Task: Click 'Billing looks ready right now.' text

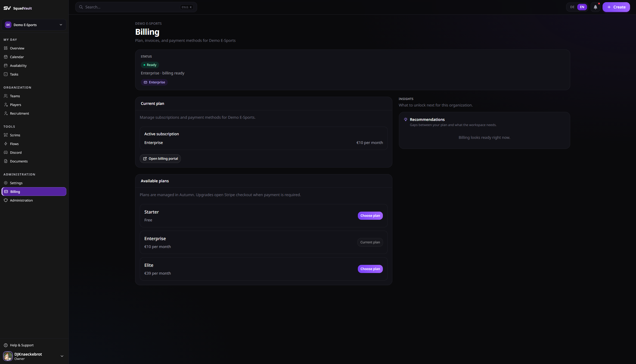Action: point(484,137)
